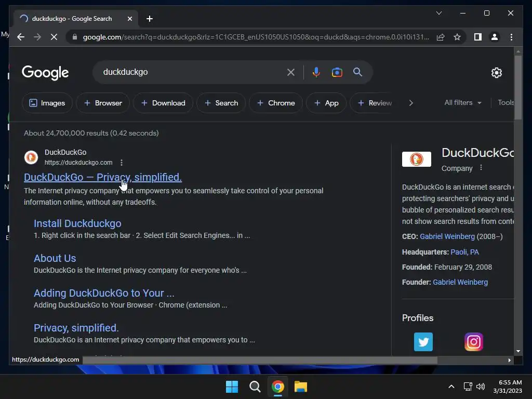532x399 pixels.
Task: Open the clock showing 6:55 AM
Action: tap(508, 387)
